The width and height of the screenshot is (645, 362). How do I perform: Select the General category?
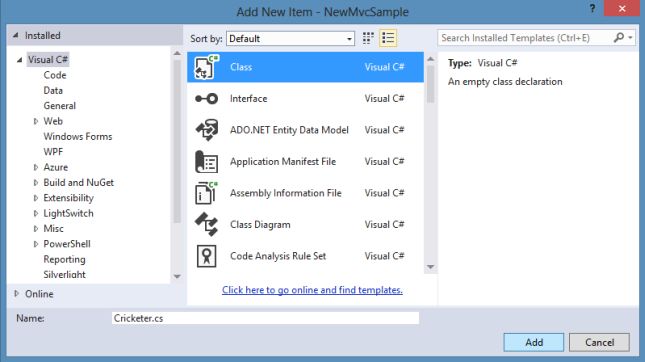tap(60, 106)
